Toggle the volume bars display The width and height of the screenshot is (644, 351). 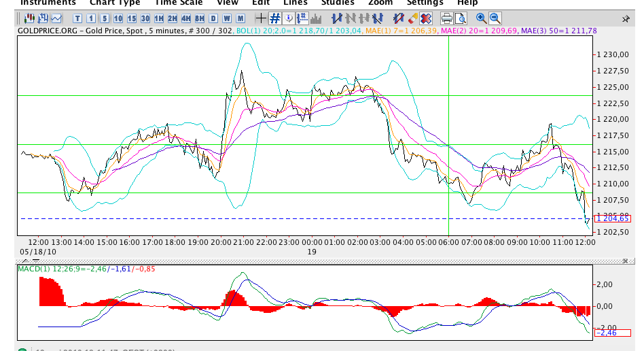pos(315,18)
